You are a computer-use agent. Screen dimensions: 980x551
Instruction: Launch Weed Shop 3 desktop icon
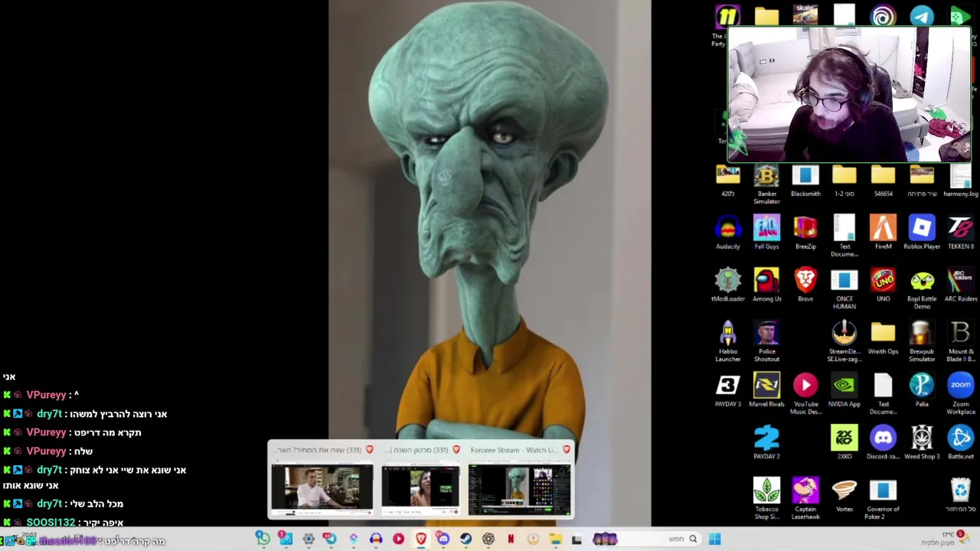(922, 443)
